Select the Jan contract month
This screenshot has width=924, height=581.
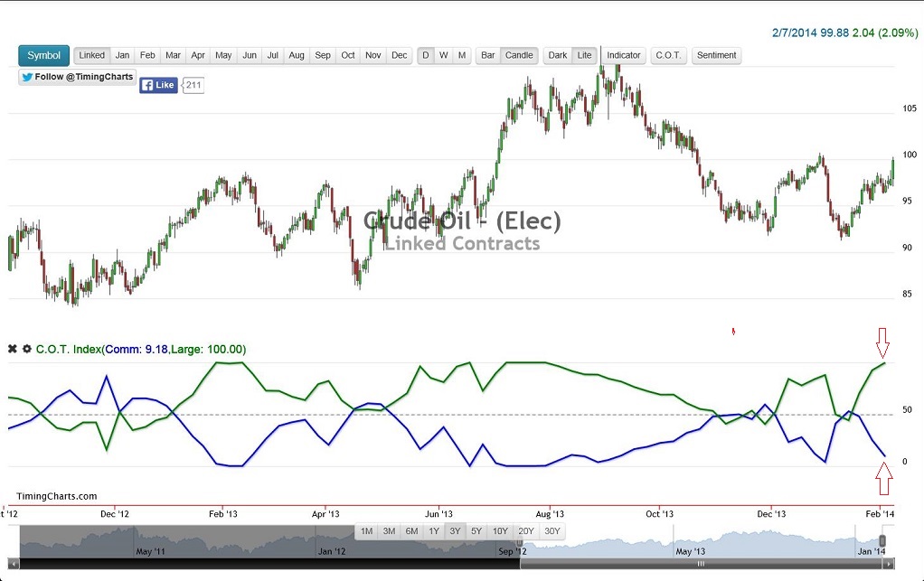coord(122,55)
